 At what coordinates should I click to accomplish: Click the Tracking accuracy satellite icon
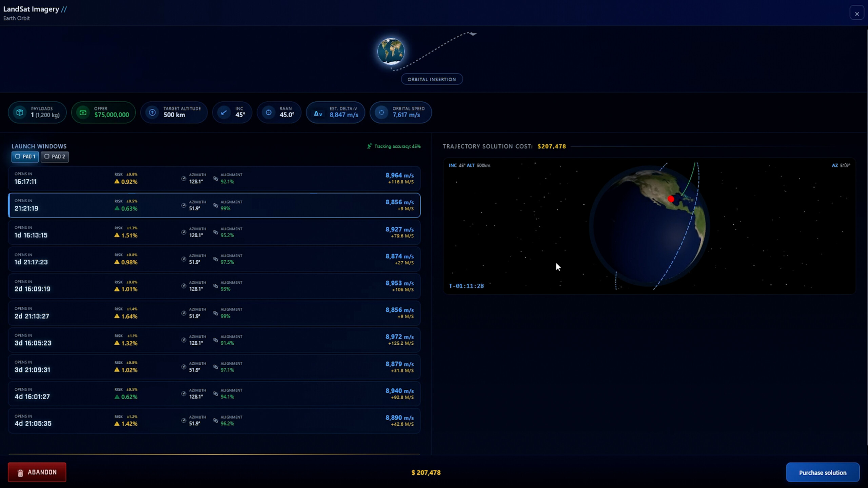click(370, 146)
